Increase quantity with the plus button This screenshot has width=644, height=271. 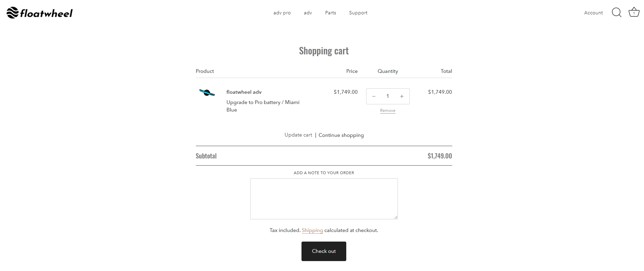point(402,96)
